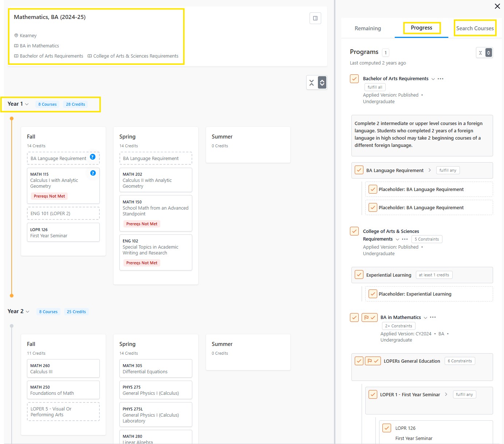Click '6 Constraints' tag on LOPERs General Education
504x444 pixels.
pyautogui.click(x=460, y=361)
